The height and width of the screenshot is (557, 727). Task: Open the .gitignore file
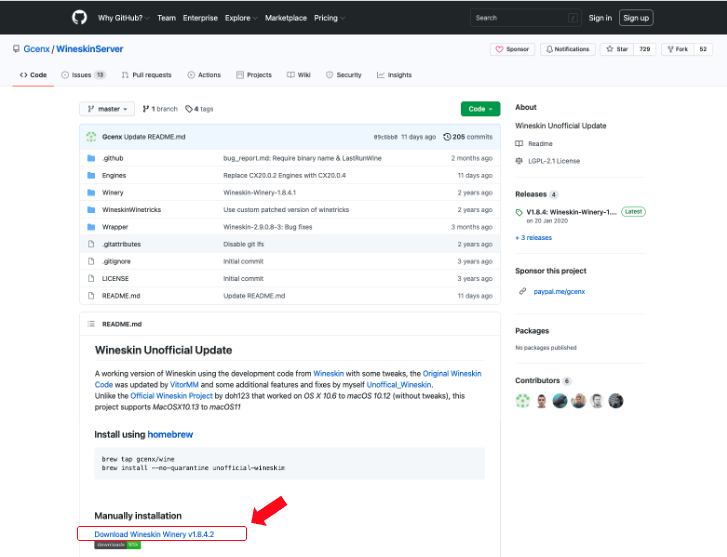point(116,261)
